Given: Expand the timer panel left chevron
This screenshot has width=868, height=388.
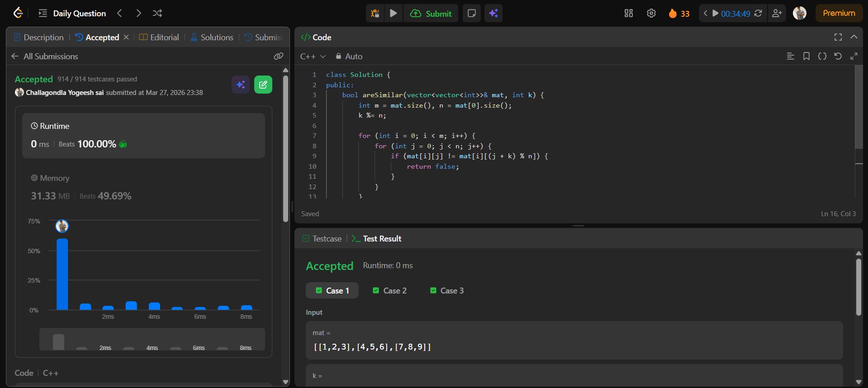Looking at the screenshot, I should pyautogui.click(x=705, y=13).
